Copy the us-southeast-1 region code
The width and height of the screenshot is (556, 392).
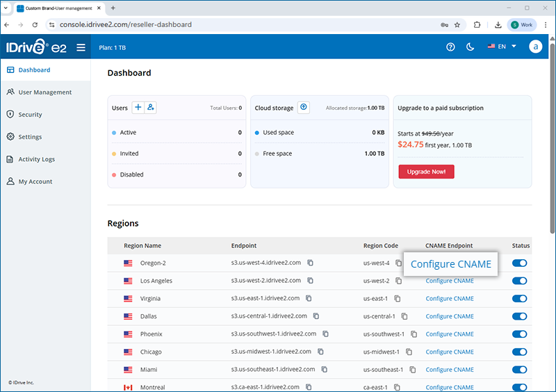pyautogui.click(x=413, y=369)
